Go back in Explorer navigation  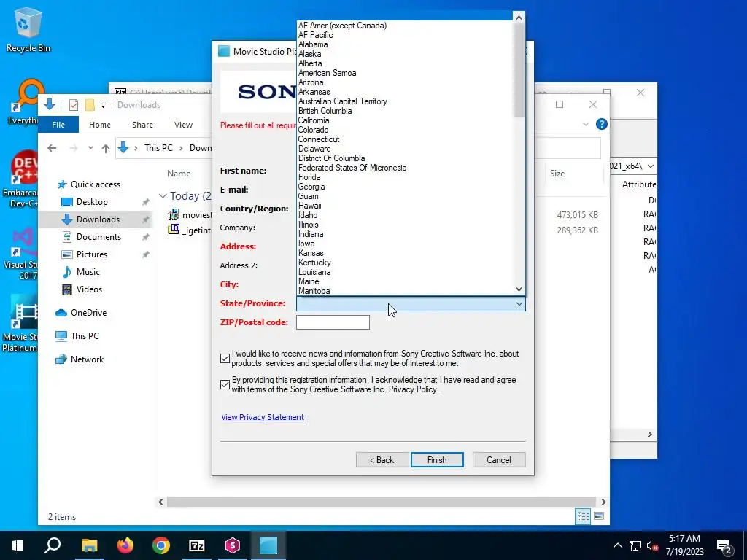(x=52, y=148)
